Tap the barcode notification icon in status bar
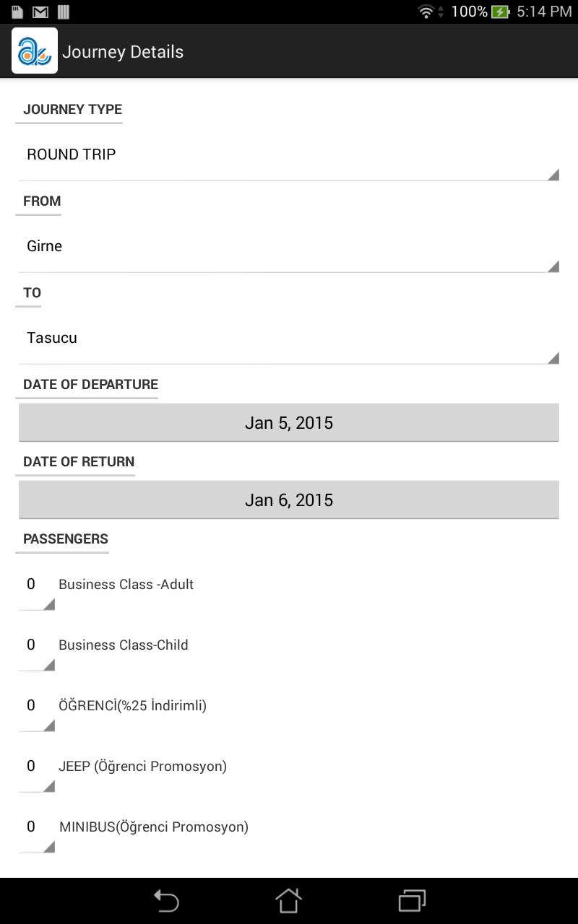Viewport: 578px width, 924px height. point(63,12)
